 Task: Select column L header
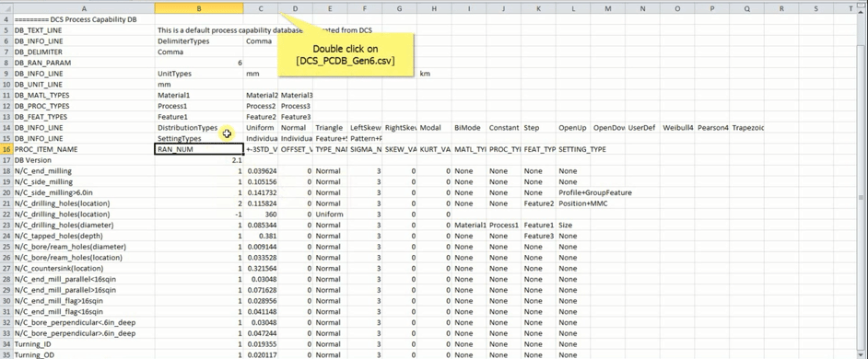[573, 8]
